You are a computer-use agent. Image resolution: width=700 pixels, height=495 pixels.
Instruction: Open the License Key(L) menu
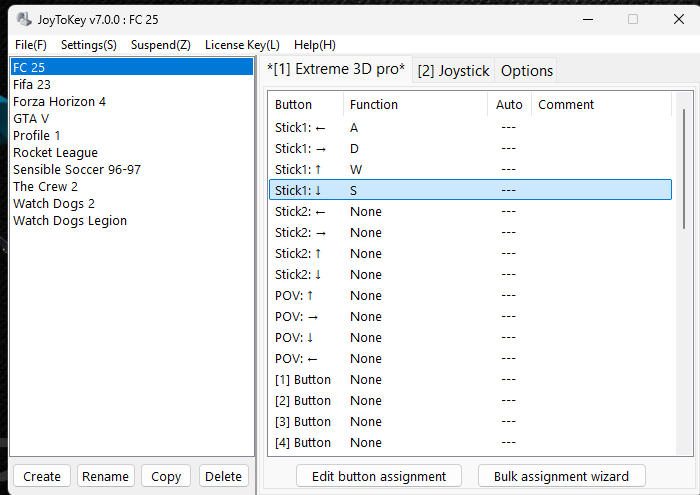click(242, 45)
